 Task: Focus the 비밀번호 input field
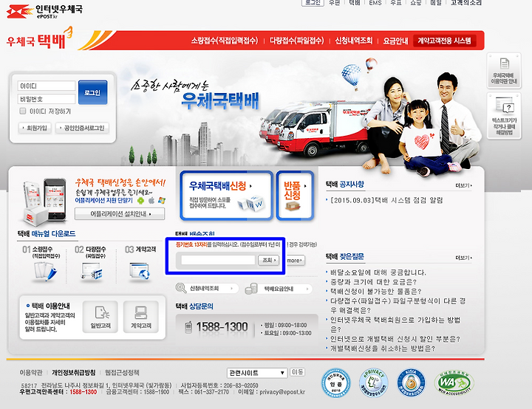[46, 99]
